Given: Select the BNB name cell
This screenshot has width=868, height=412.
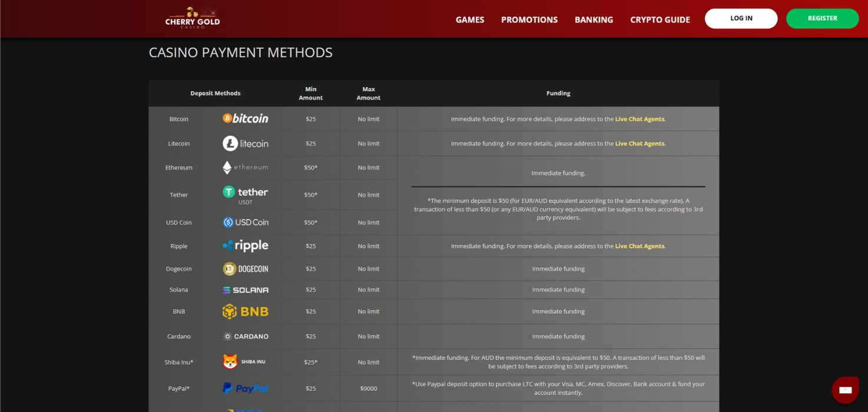Looking at the screenshot, I should pyautogui.click(x=179, y=311).
